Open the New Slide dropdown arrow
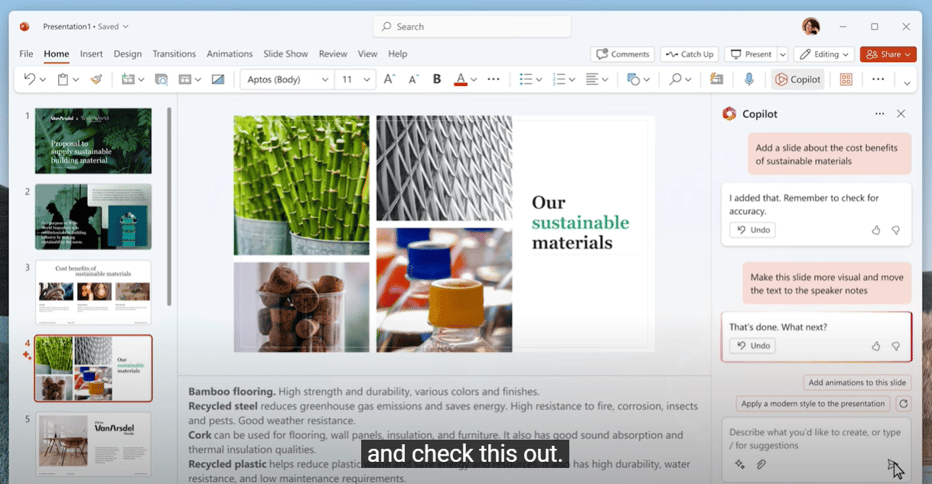932x484 pixels. [x=141, y=80]
